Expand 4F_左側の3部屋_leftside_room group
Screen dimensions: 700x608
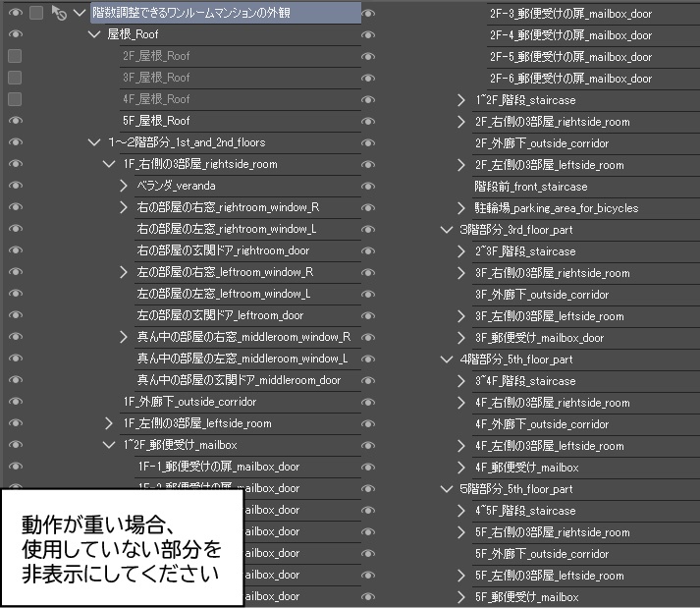click(461, 446)
